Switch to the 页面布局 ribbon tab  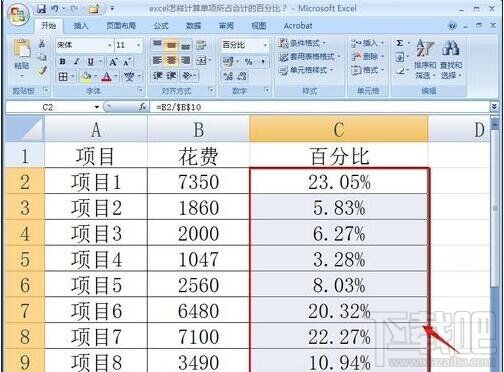121,26
